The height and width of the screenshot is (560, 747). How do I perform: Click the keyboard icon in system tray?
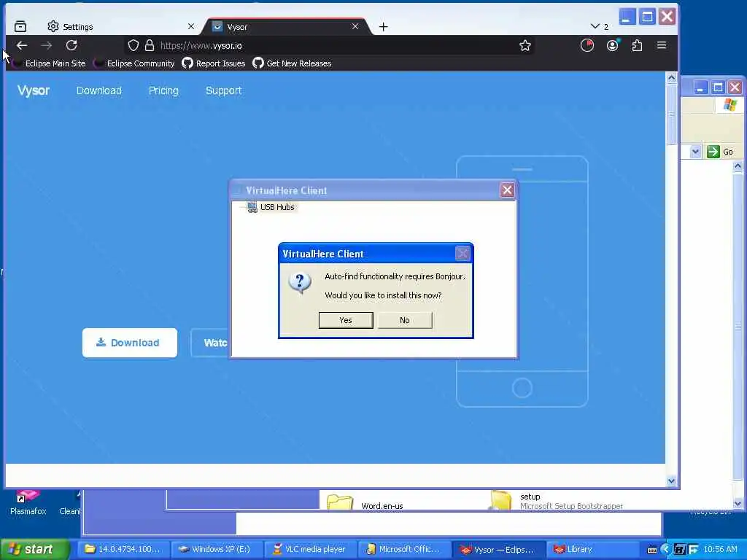point(652,550)
